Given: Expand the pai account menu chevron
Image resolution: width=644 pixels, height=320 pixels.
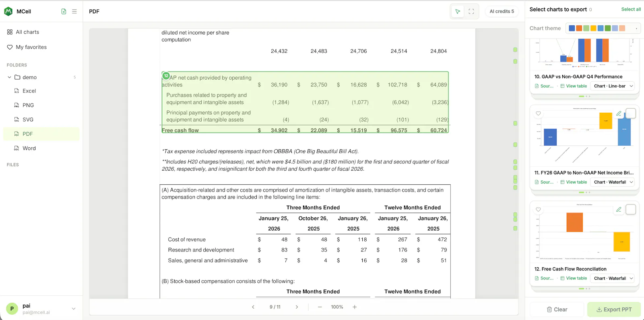Looking at the screenshot, I should (74, 309).
